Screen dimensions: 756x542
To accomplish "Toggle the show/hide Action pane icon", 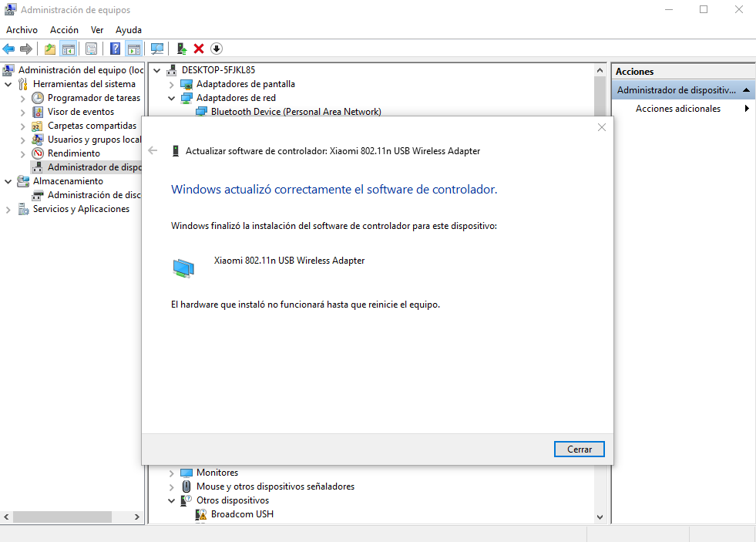I will coord(134,49).
